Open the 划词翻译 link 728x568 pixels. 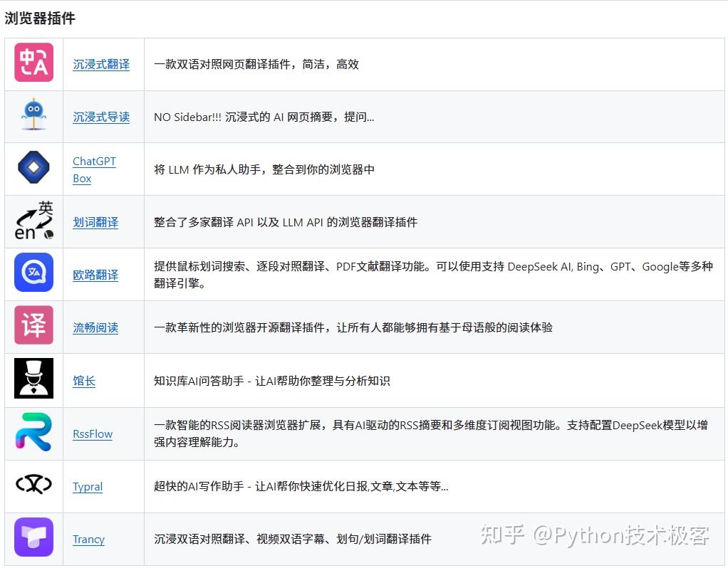(95, 222)
